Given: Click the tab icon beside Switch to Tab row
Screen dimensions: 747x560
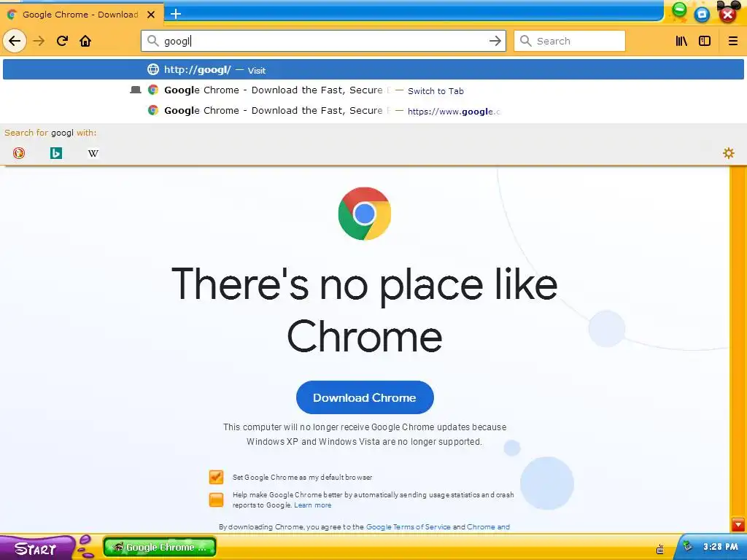Looking at the screenshot, I should pos(136,90).
